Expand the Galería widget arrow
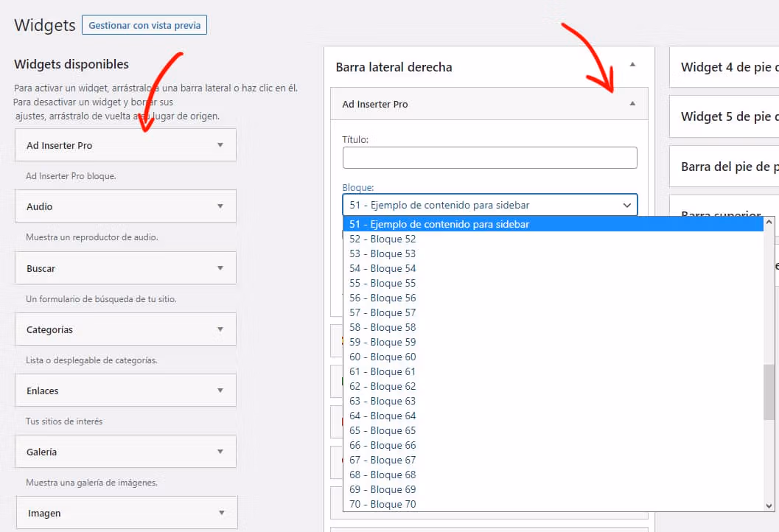 tap(220, 452)
